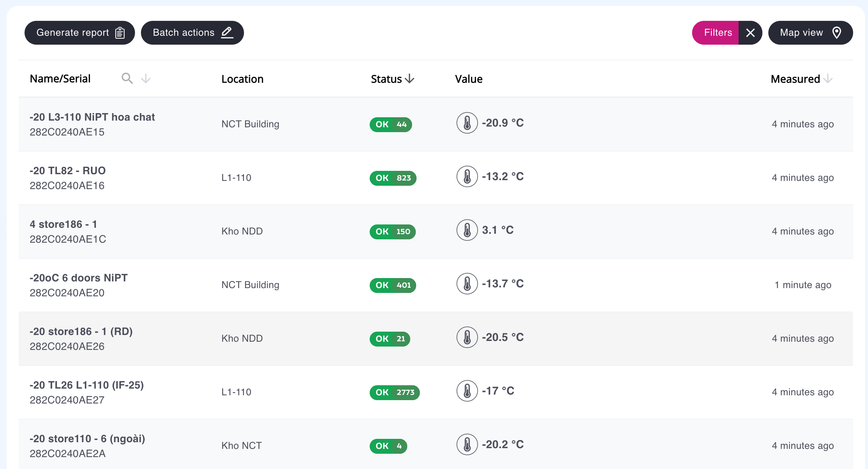Click the OK 4 status badge

tap(388, 446)
